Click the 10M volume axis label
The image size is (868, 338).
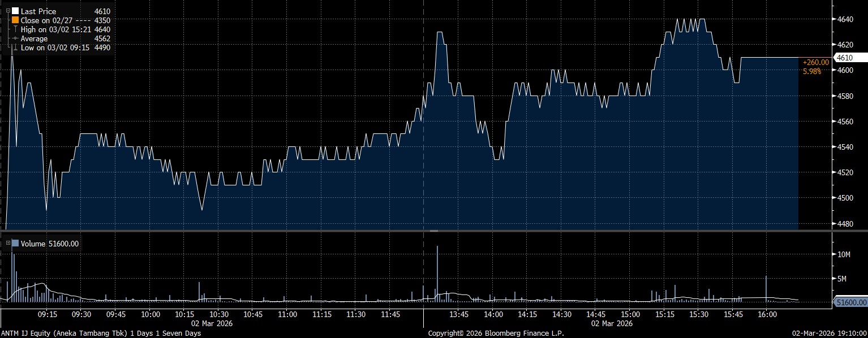pos(844,255)
